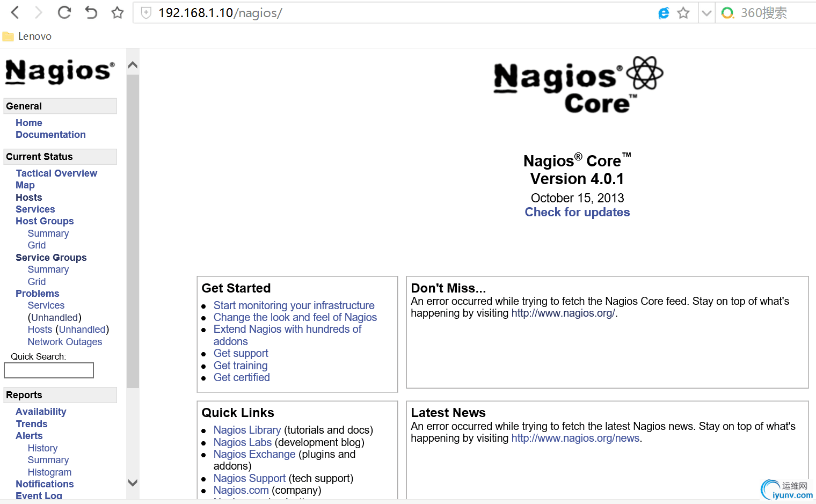The image size is (816, 504).
Task: Open Service Groups
Action: [51, 258]
